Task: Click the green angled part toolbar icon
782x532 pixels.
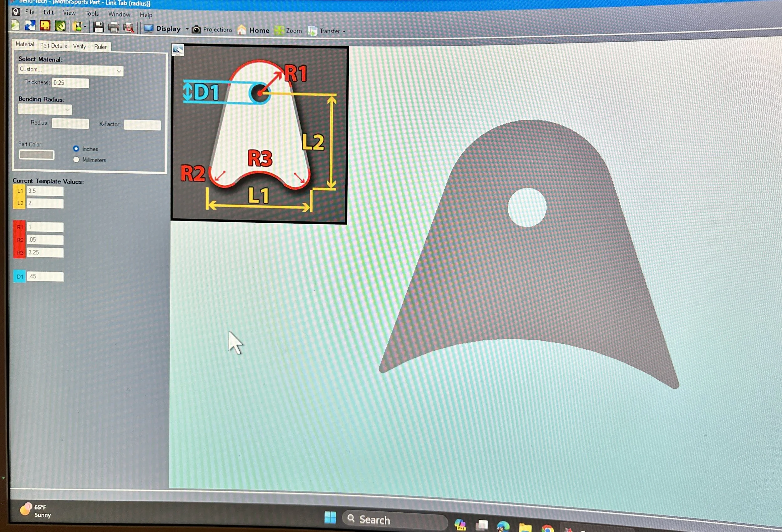Action: coord(60,26)
